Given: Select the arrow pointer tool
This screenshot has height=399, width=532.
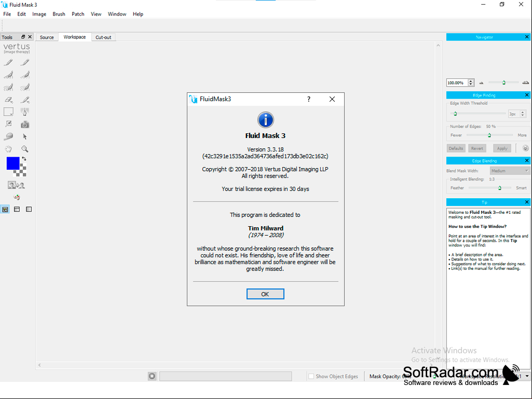Looking at the screenshot, I should tap(25, 137).
